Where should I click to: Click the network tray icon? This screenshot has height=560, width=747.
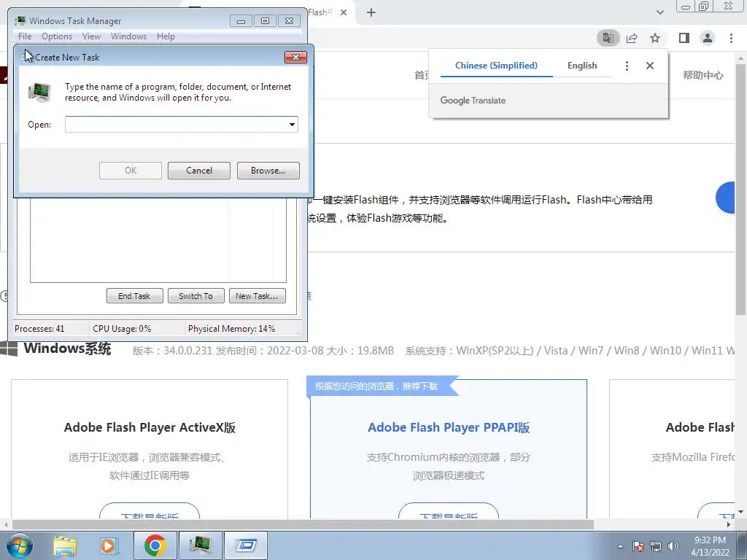coord(656,546)
